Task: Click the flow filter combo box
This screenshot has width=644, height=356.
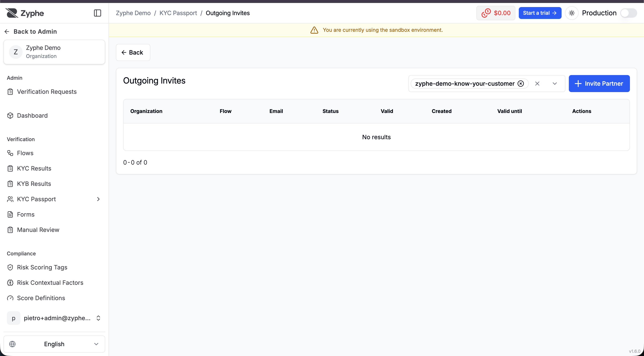Action: point(487,84)
